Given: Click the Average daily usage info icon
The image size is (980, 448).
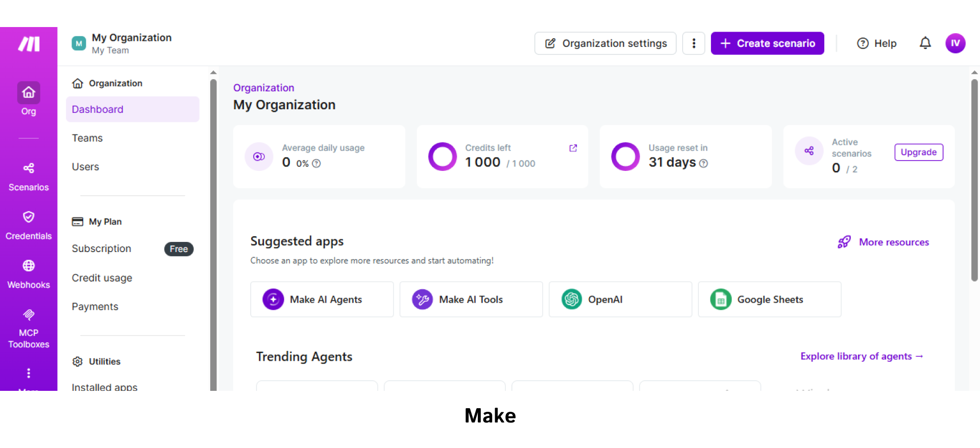Looking at the screenshot, I should (316, 163).
